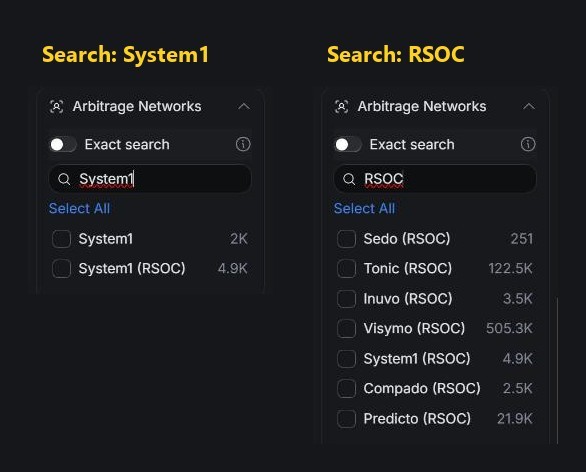Click the RSOC list vertical scrollbar
The width and height of the screenshot is (586, 472).
point(557,370)
